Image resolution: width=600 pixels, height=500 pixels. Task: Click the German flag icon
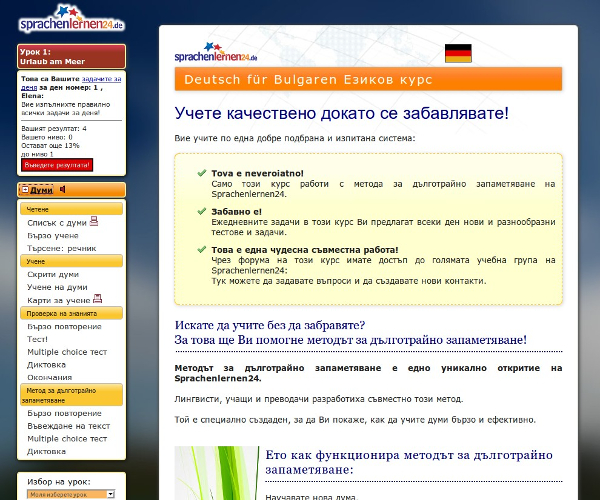tap(458, 53)
